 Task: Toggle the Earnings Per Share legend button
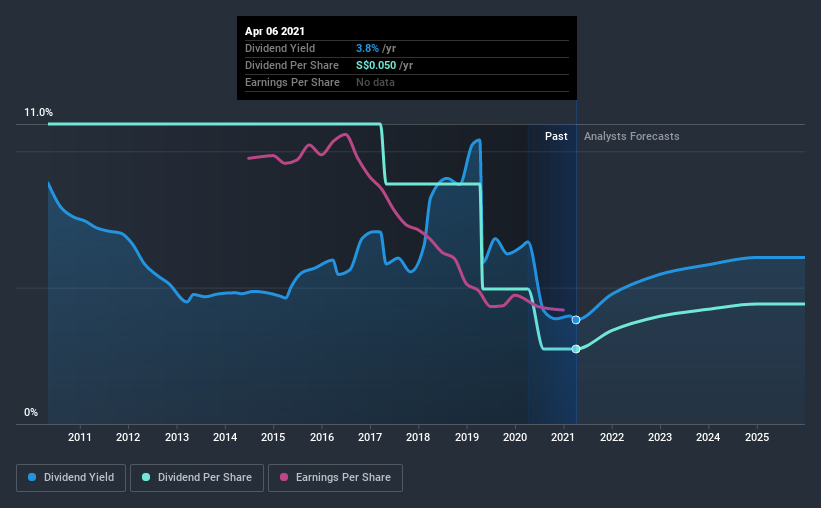[335, 478]
